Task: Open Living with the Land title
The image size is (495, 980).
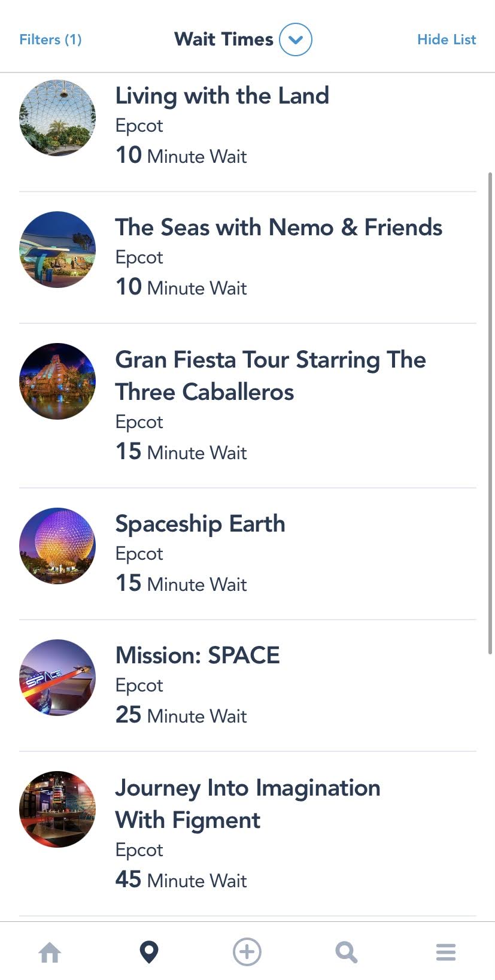Action: point(222,96)
